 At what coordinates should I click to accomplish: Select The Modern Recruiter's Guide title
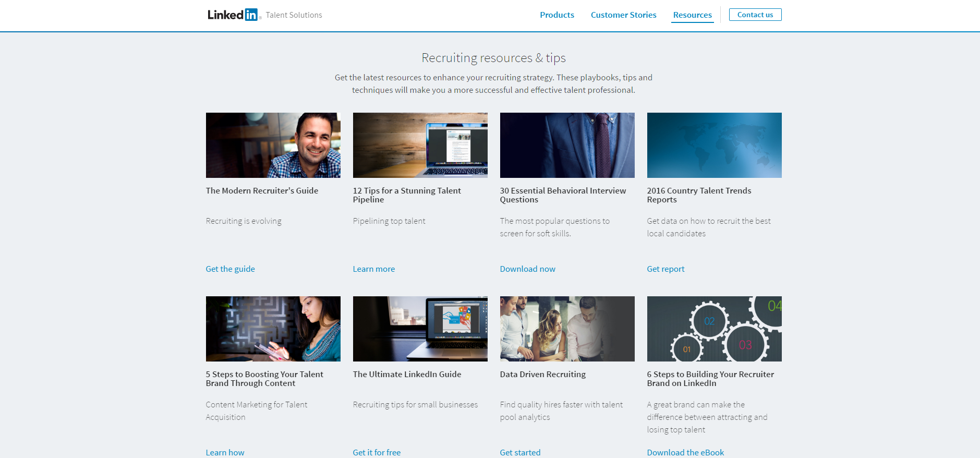[x=262, y=191]
